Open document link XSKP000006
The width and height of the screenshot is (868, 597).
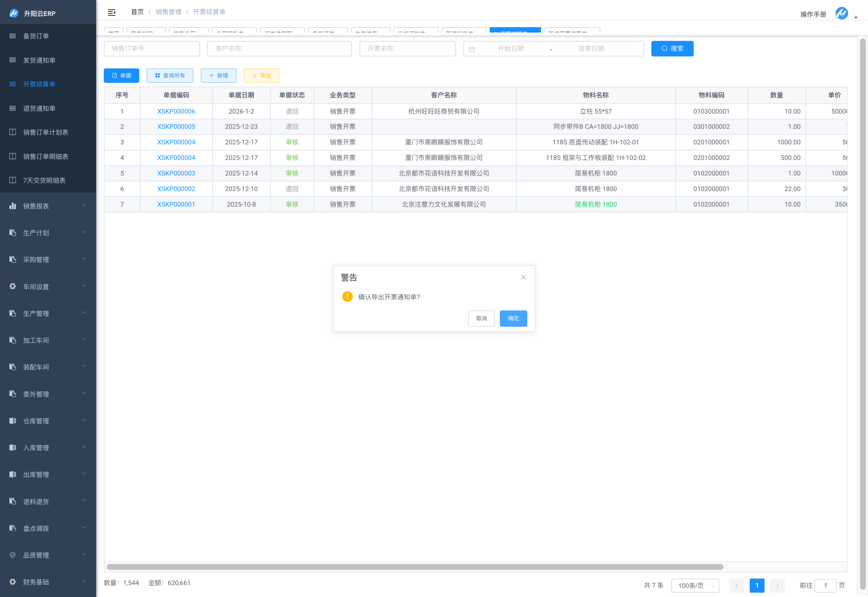pos(176,111)
